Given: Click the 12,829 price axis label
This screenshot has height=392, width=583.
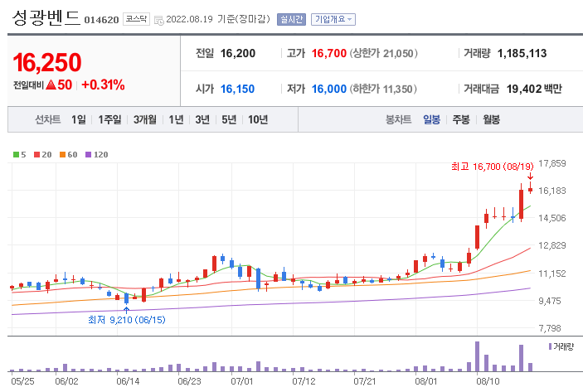Looking at the screenshot, I should click(552, 245).
